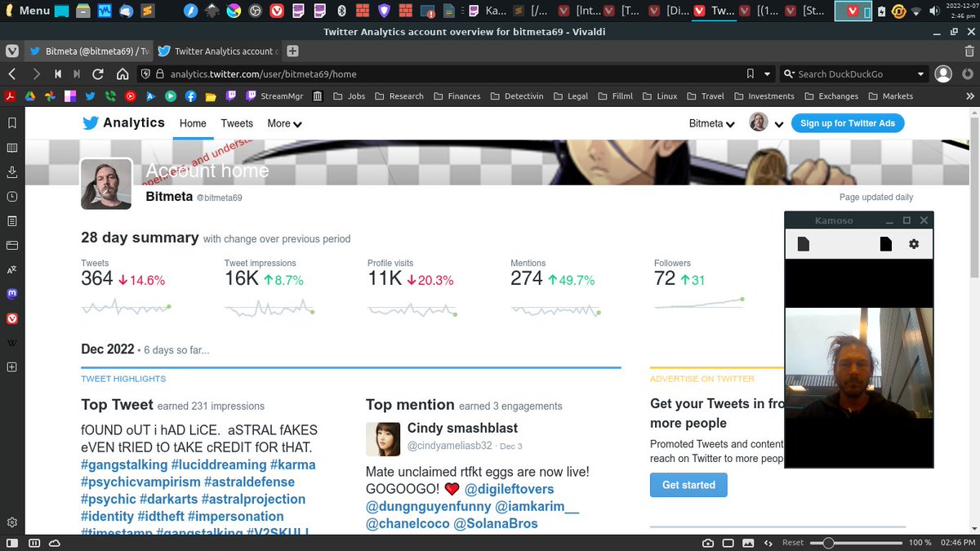Reload the current page

(x=98, y=73)
